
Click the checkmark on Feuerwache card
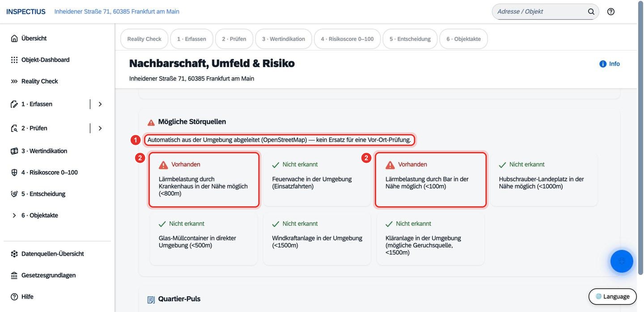(x=276, y=165)
